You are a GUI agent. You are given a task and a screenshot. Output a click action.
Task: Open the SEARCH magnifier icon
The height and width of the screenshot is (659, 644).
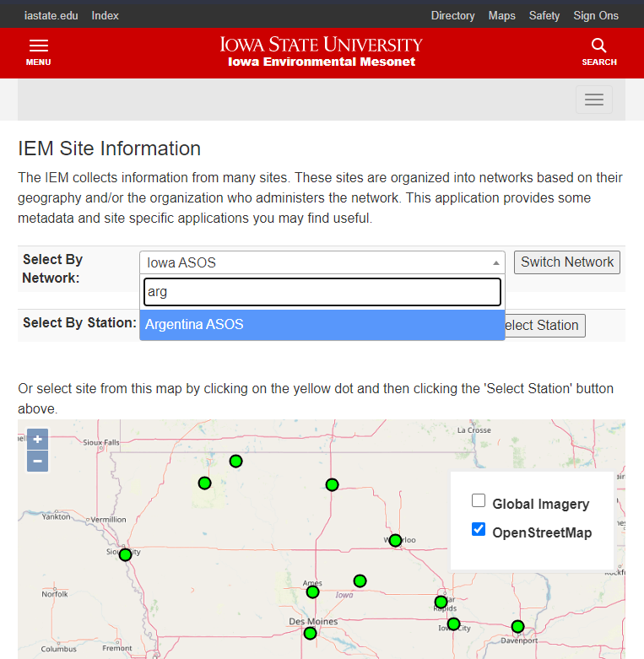[x=599, y=52]
